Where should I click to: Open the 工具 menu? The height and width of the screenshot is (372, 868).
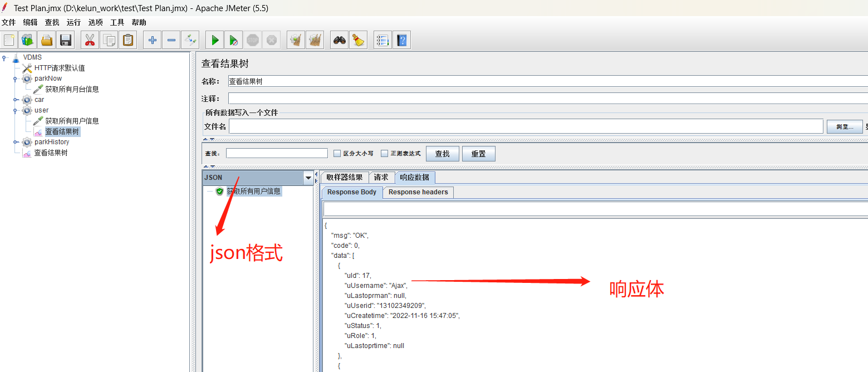pos(117,22)
